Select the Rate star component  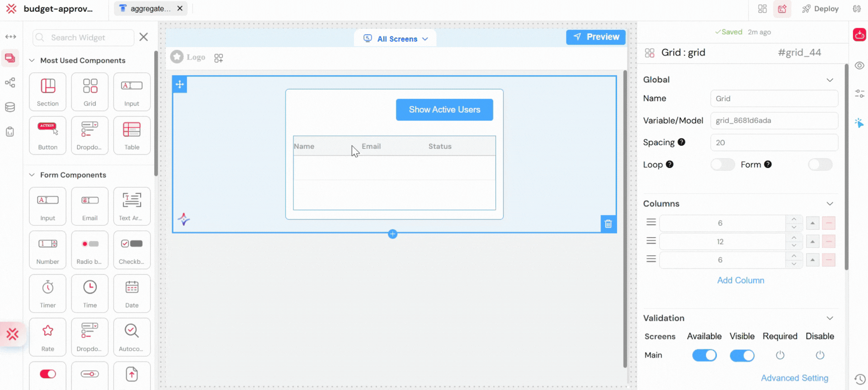(x=47, y=337)
